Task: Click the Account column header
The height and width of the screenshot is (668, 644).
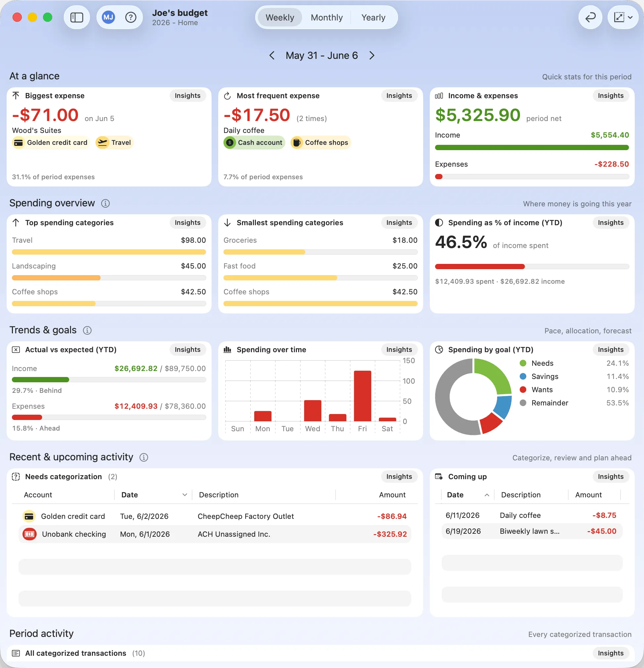Action: click(38, 495)
